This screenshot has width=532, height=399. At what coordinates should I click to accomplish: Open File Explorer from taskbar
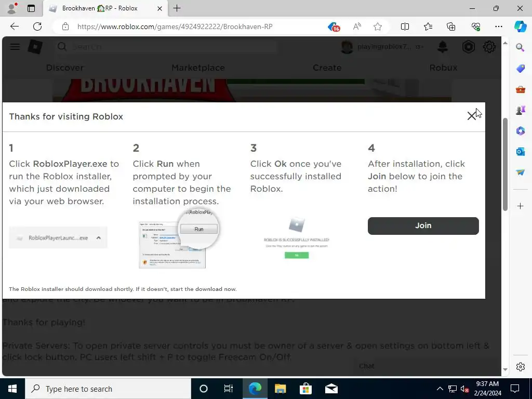(280, 389)
